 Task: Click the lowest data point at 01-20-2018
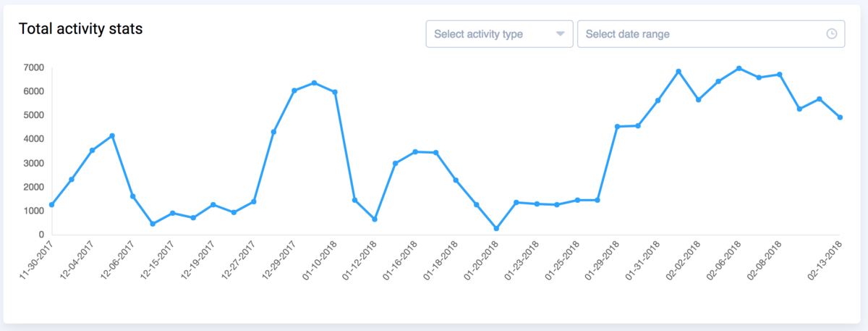[x=496, y=229]
